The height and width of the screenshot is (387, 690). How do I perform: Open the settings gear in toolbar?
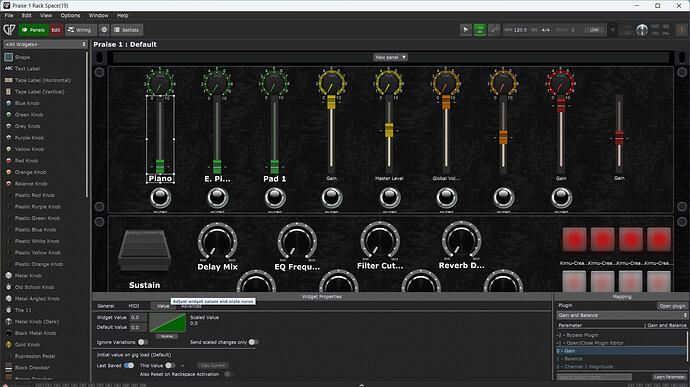[104, 30]
